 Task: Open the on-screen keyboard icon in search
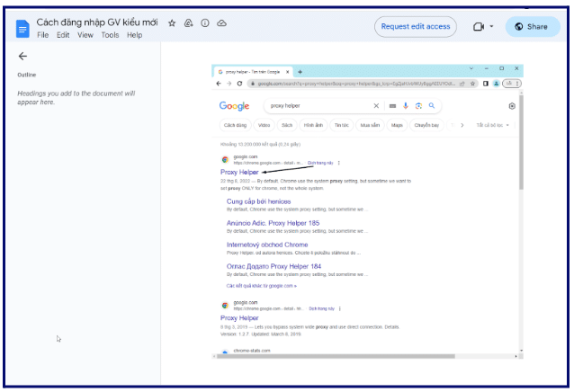[392, 106]
